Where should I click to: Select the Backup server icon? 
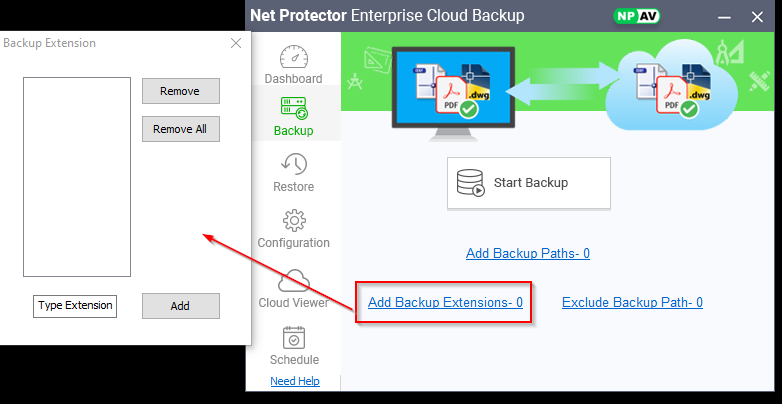(x=293, y=109)
